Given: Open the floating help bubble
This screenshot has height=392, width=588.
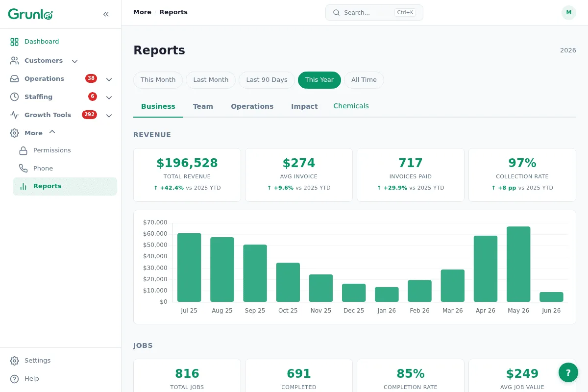Looking at the screenshot, I should 568,372.
